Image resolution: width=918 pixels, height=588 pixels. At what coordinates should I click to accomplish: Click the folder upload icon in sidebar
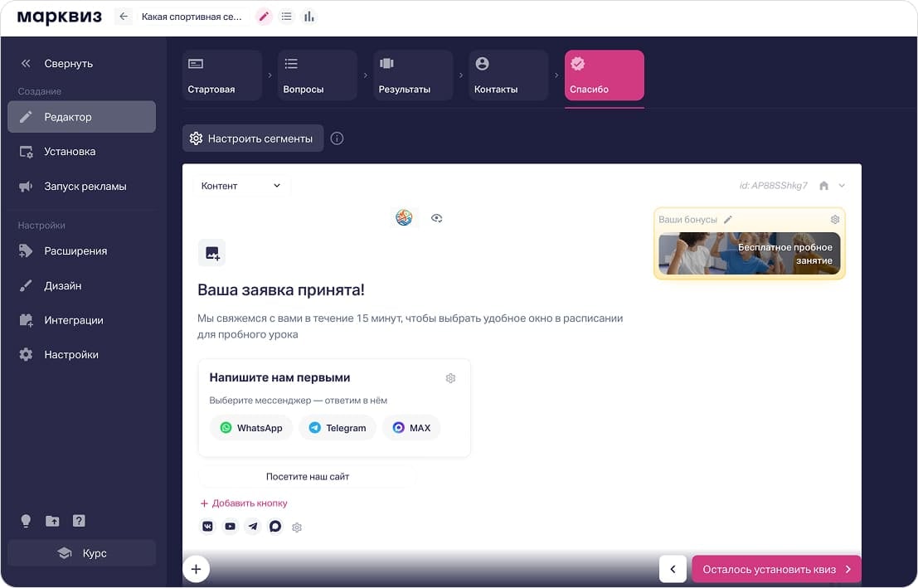click(x=52, y=521)
